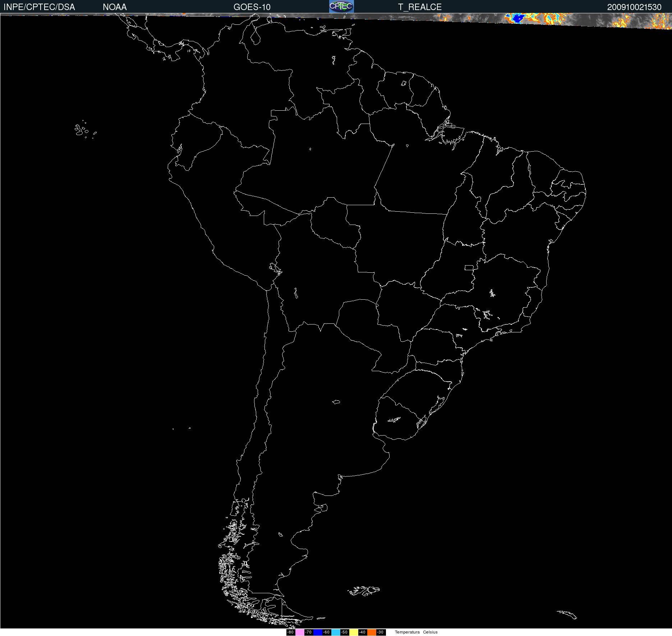Select the yellow legend color swatch
Image resolution: width=672 pixels, height=636 pixels.
point(354,632)
